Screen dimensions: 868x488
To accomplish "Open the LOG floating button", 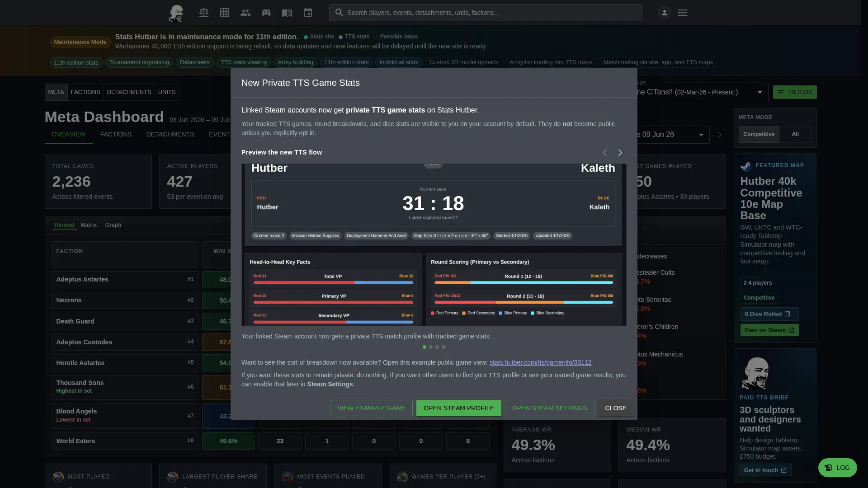I will pos(837,468).
